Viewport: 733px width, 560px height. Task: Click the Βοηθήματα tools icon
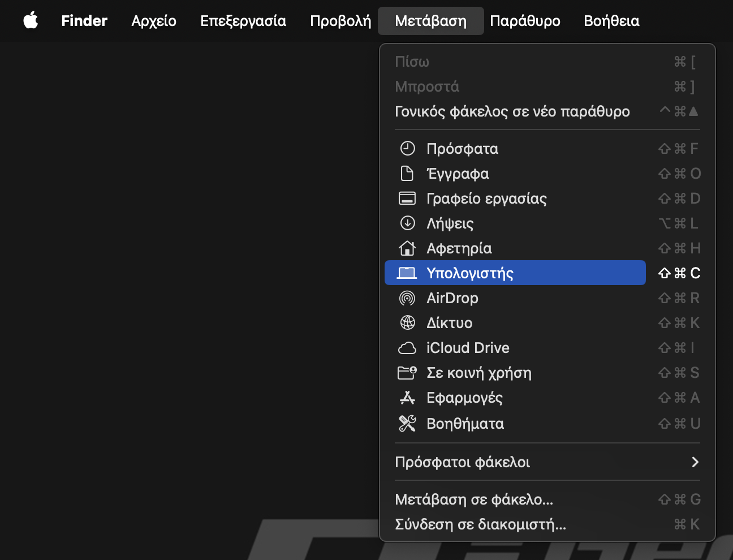(x=407, y=423)
